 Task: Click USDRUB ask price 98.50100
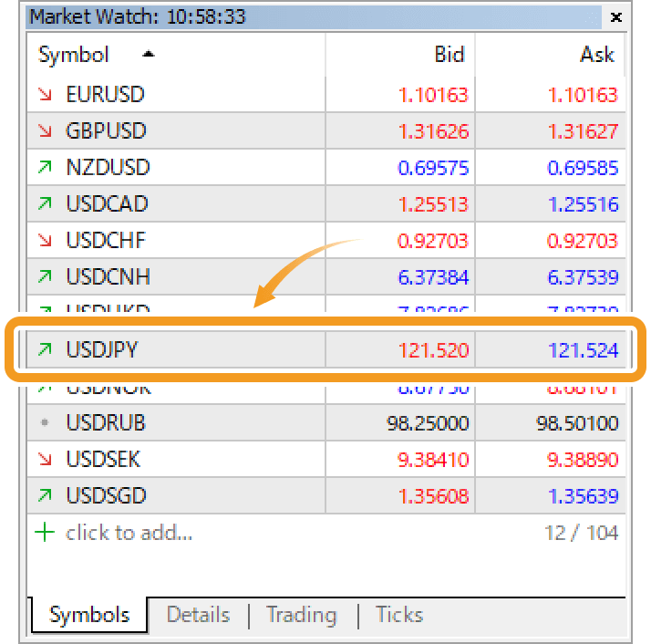tap(577, 424)
